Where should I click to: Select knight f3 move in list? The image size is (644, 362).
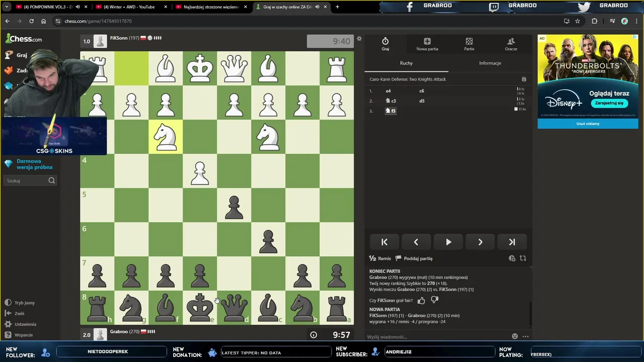[391, 111]
